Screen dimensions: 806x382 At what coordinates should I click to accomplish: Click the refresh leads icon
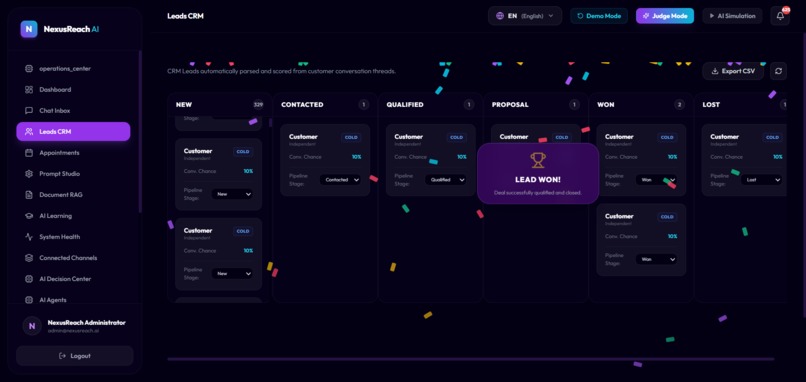pos(778,71)
